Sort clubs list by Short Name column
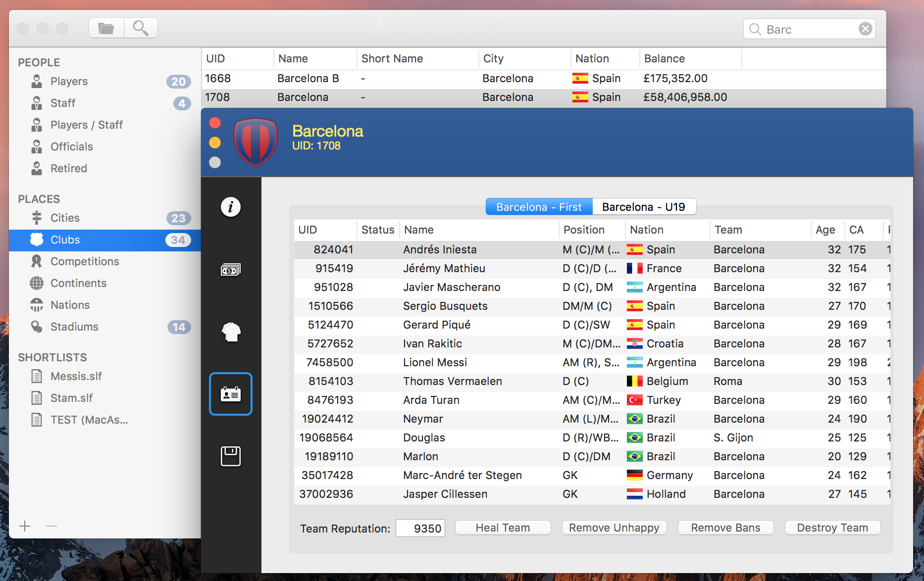 tap(417, 58)
